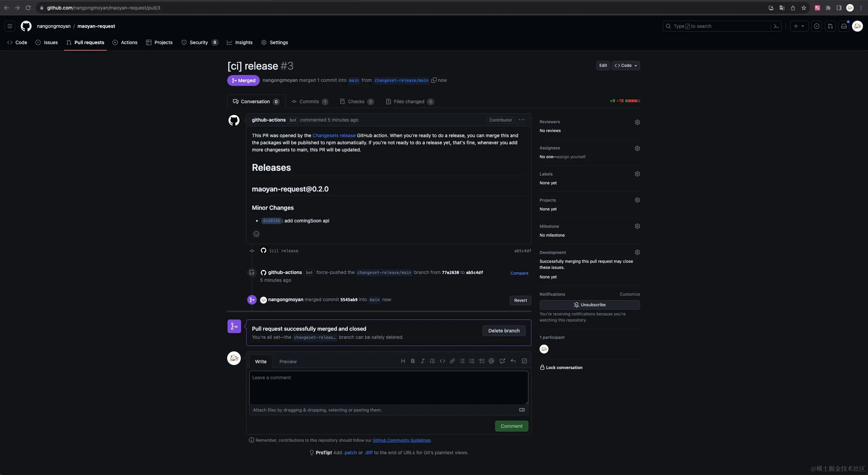Open the Reviewers settings gear
This screenshot has width=868, height=475.
(x=637, y=122)
